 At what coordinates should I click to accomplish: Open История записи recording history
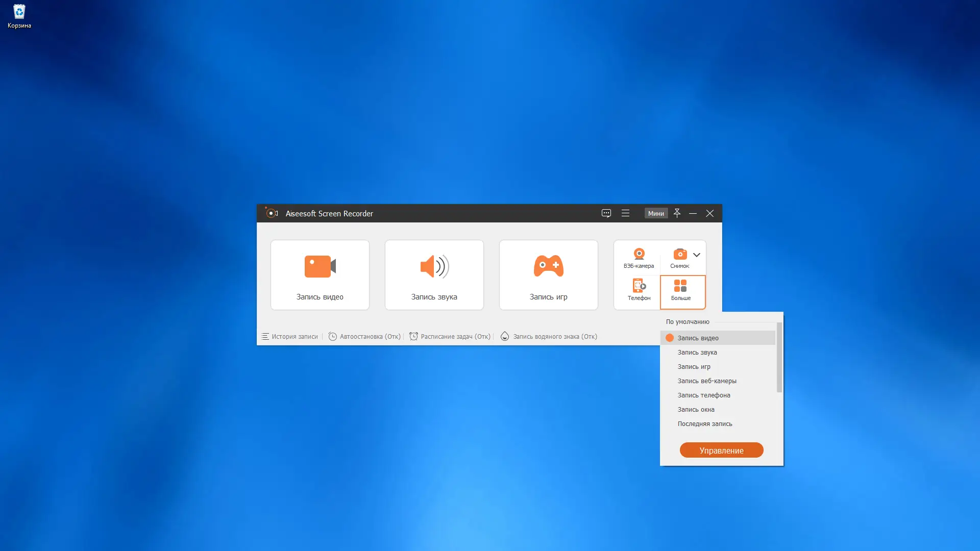pyautogui.click(x=295, y=336)
